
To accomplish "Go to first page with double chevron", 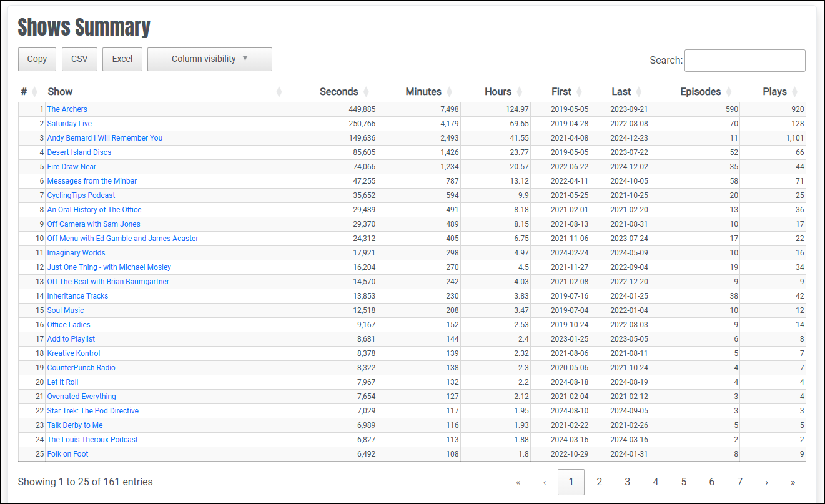I will click(x=518, y=482).
